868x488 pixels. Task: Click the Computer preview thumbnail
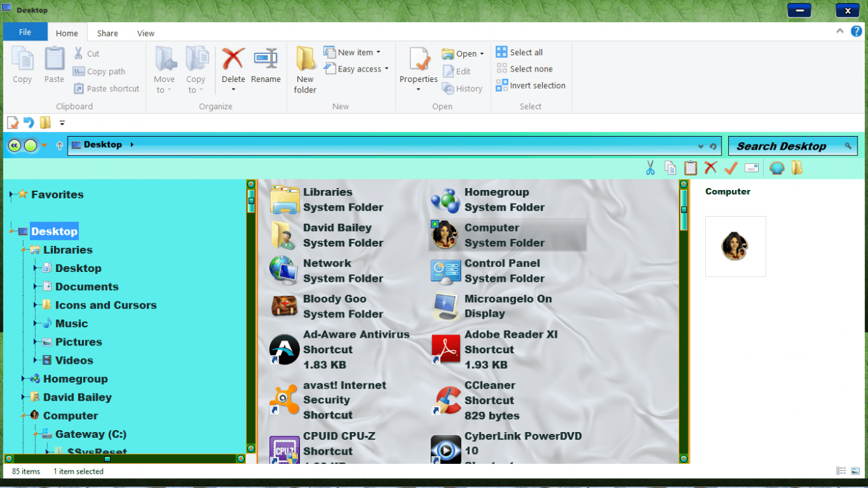(735, 247)
